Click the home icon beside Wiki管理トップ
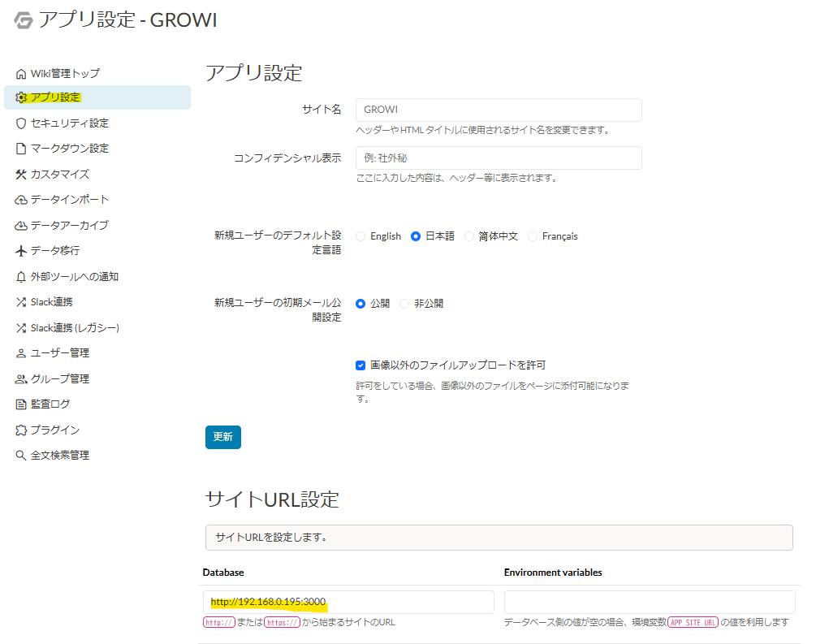The image size is (816, 644). (x=21, y=74)
